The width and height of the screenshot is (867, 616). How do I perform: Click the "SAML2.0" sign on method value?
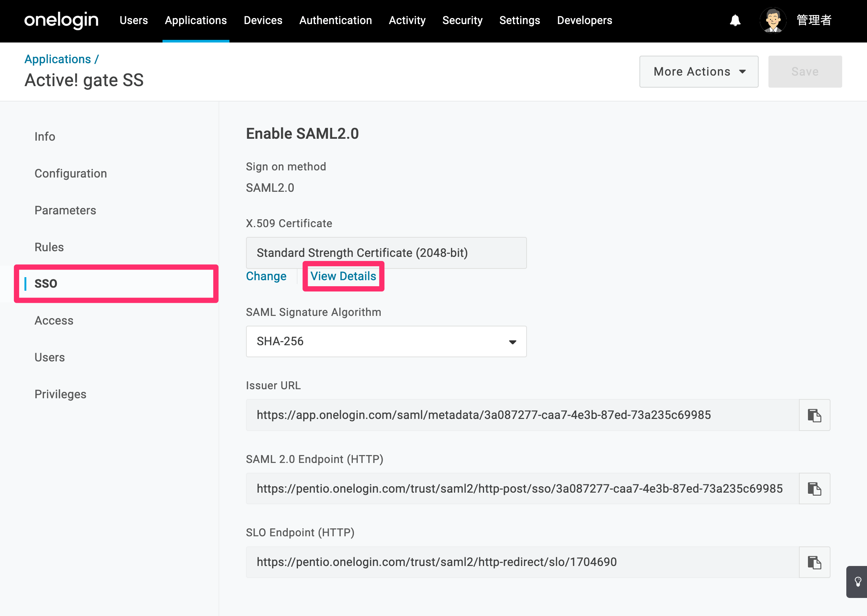click(x=270, y=188)
